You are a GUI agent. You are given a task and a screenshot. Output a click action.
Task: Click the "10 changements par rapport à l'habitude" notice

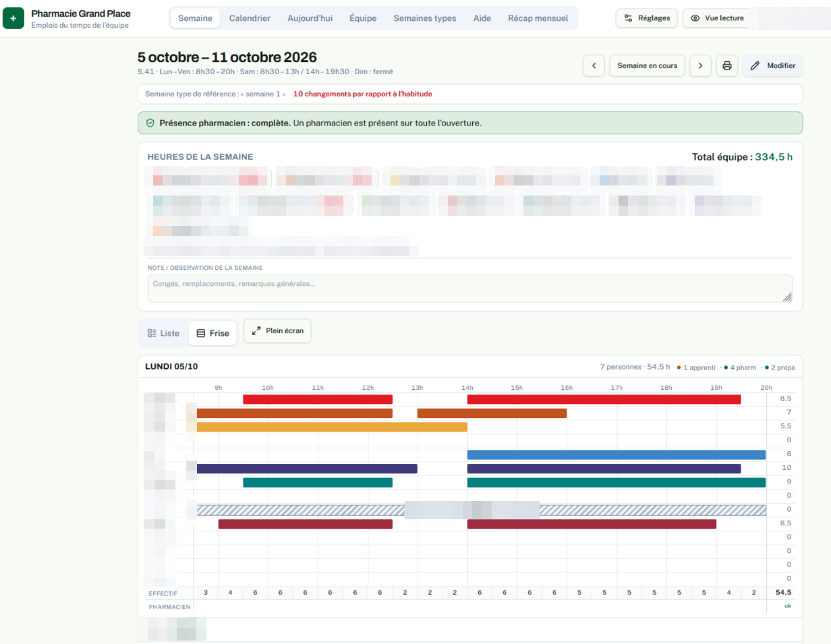click(x=363, y=94)
